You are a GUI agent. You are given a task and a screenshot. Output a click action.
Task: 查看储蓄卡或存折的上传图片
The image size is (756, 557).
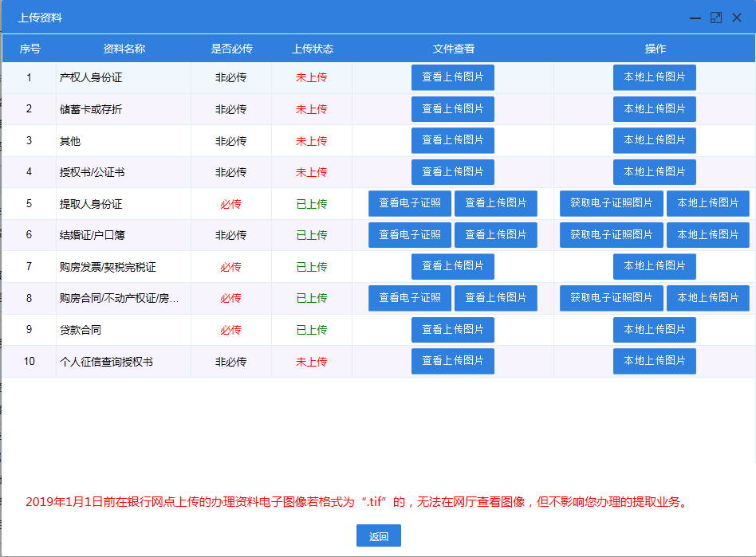click(x=452, y=109)
